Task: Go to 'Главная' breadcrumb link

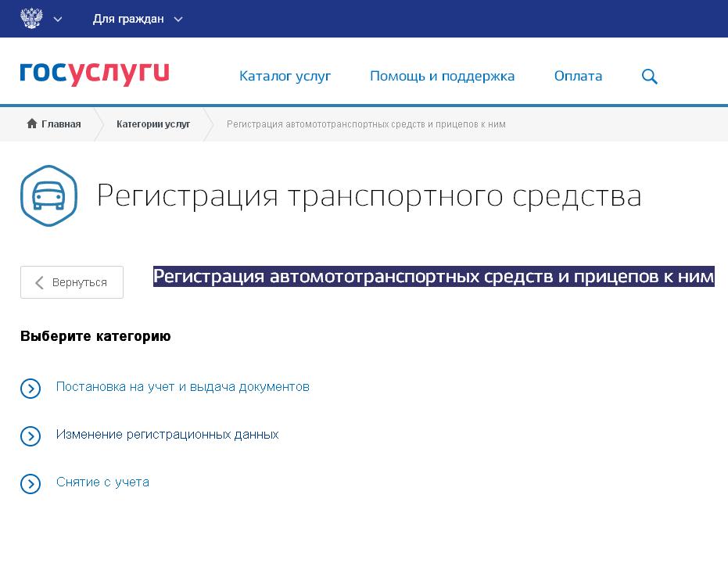Action: pos(61,124)
